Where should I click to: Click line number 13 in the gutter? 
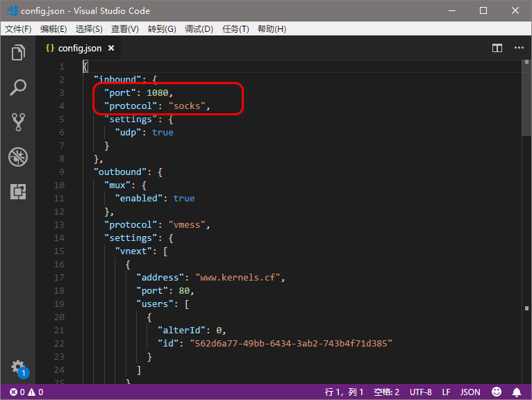point(59,225)
